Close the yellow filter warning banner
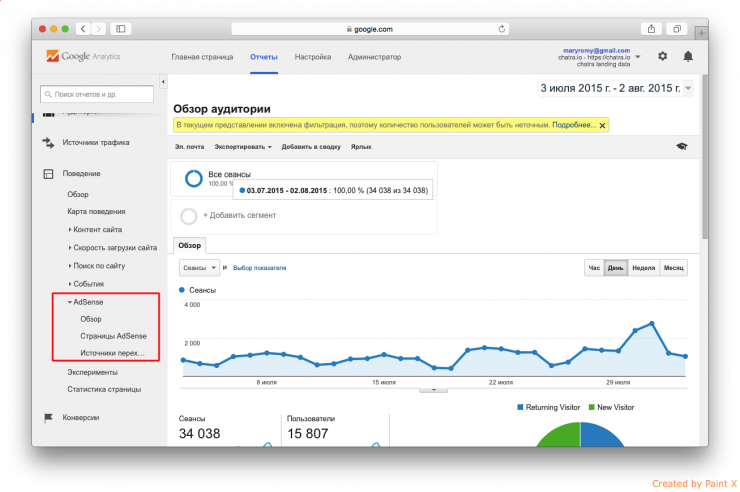 (x=603, y=125)
